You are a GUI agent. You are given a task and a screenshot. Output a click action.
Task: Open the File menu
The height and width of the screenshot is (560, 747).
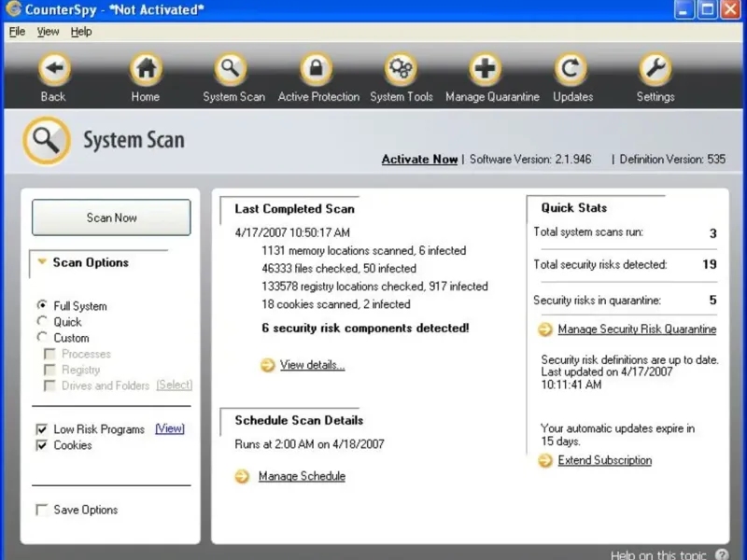(x=17, y=32)
